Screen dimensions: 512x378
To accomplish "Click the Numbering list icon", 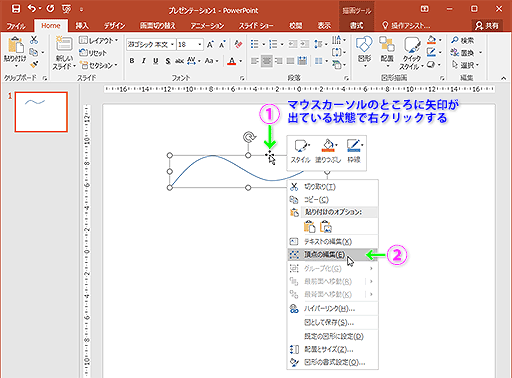I will [x=273, y=44].
